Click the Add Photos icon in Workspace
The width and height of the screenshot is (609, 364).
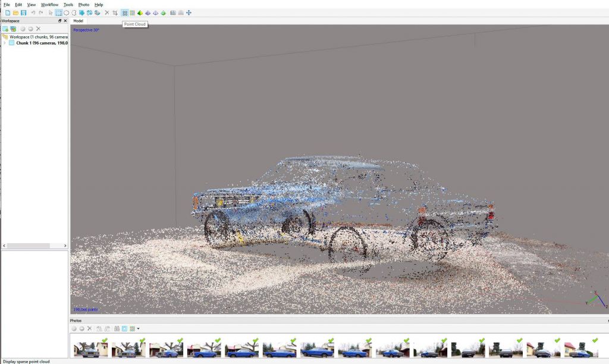coord(13,29)
